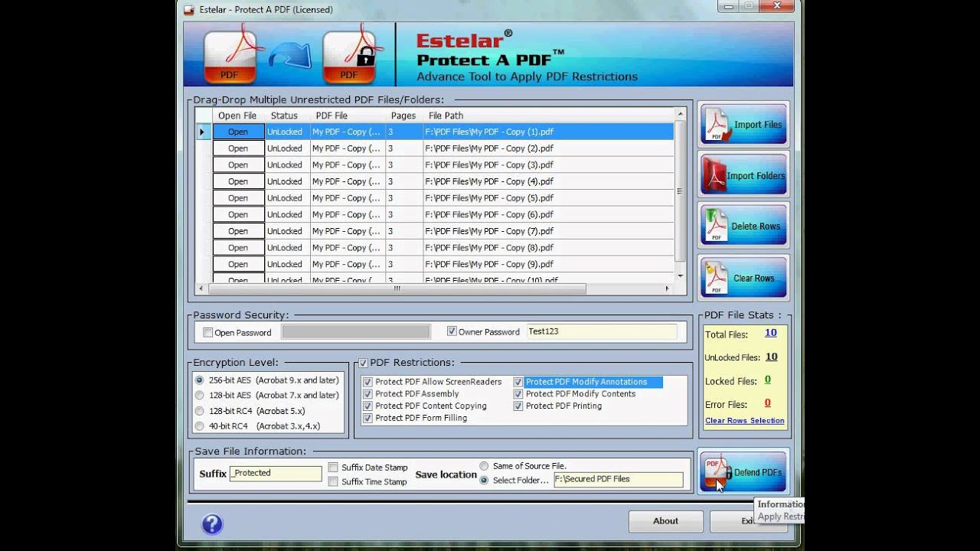980x551 pixels.
Task: Choose Same of Source File save location
Action: [x=484, y=466]
